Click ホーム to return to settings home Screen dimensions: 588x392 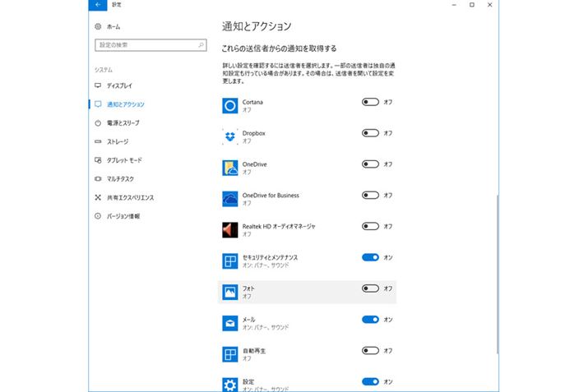[113, 27]
